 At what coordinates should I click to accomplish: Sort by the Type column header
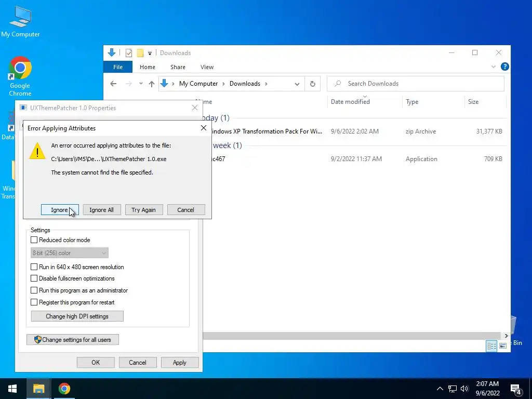click(x=433, y=102)
